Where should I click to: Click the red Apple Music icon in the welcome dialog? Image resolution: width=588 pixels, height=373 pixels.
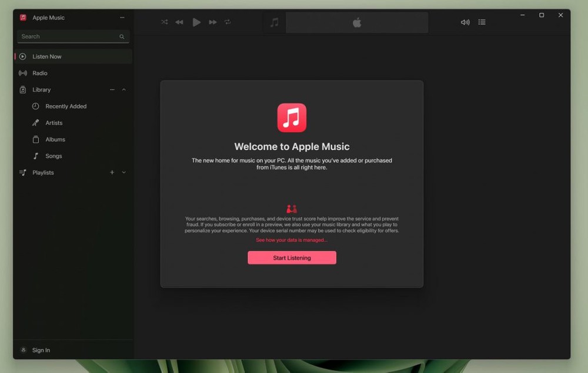click(x=292, y=117)
